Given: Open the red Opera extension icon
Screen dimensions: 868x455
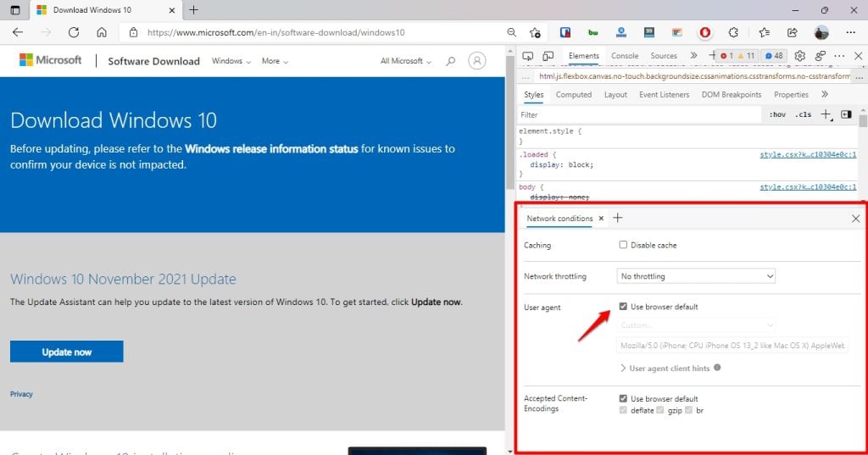Looking at the screenshot, I should point(704,33).
